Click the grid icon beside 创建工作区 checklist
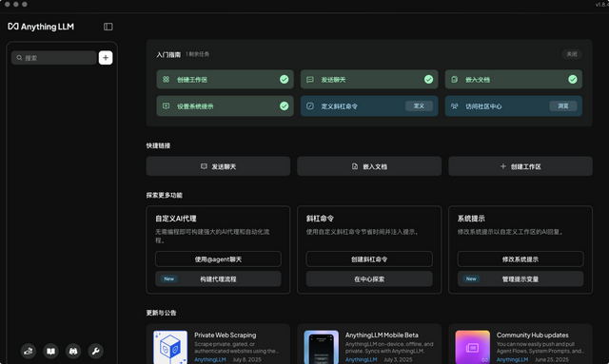This screenshot has height=364, width=609. pyautogui.click(x=166, y=79)
